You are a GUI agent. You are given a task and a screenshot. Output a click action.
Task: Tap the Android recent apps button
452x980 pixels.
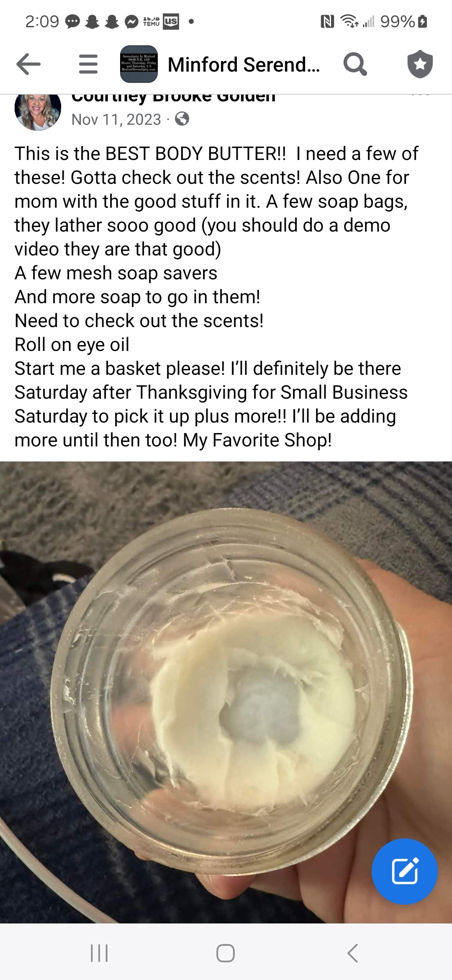[99, 953]
